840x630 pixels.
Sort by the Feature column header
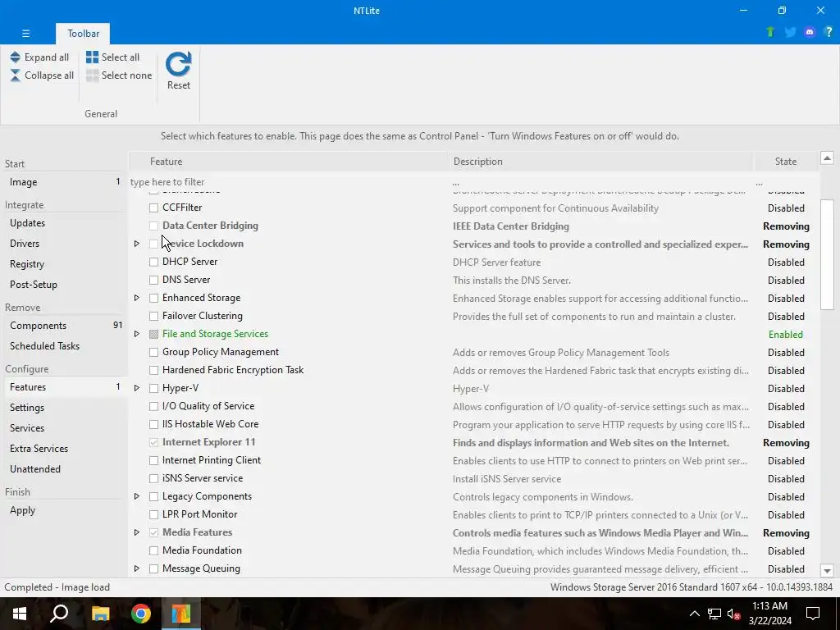pos(290,162)
